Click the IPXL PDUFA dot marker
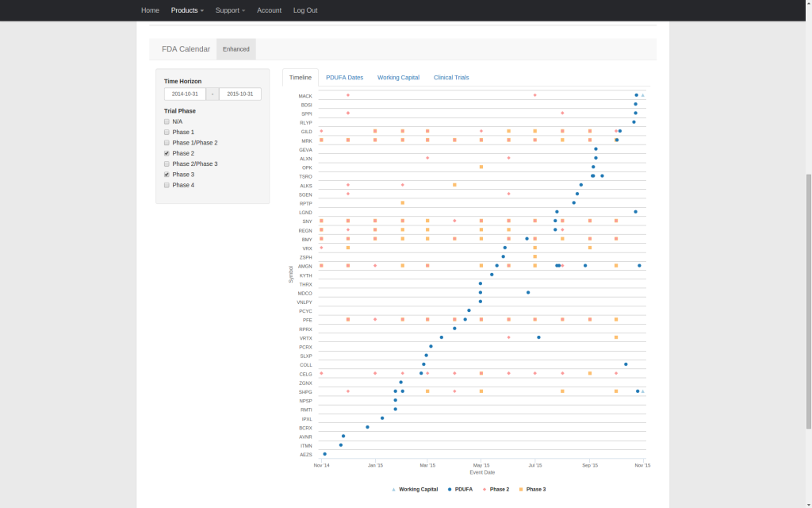812x508 pixels. [x=382, y=418]
